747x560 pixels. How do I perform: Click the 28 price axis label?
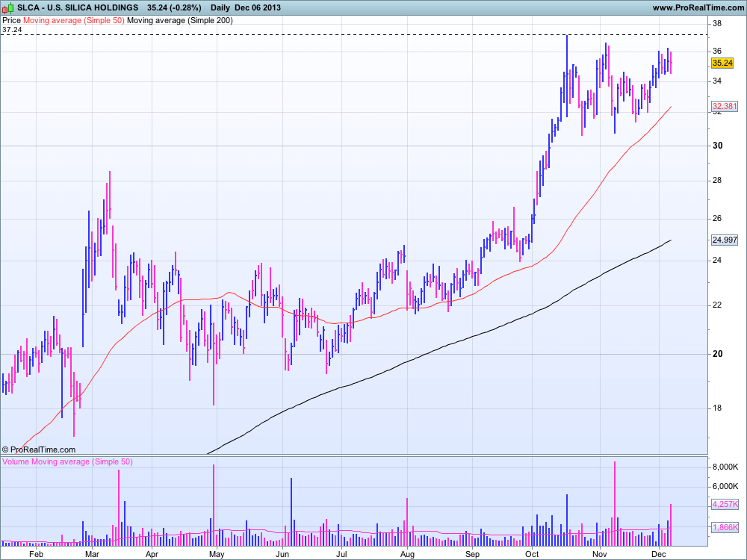point(717,181)
